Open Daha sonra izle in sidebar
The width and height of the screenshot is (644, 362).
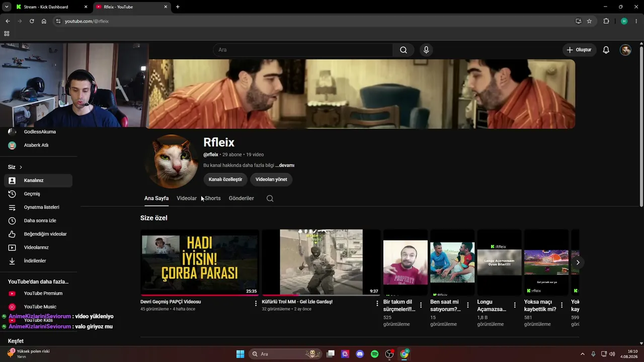38,221
